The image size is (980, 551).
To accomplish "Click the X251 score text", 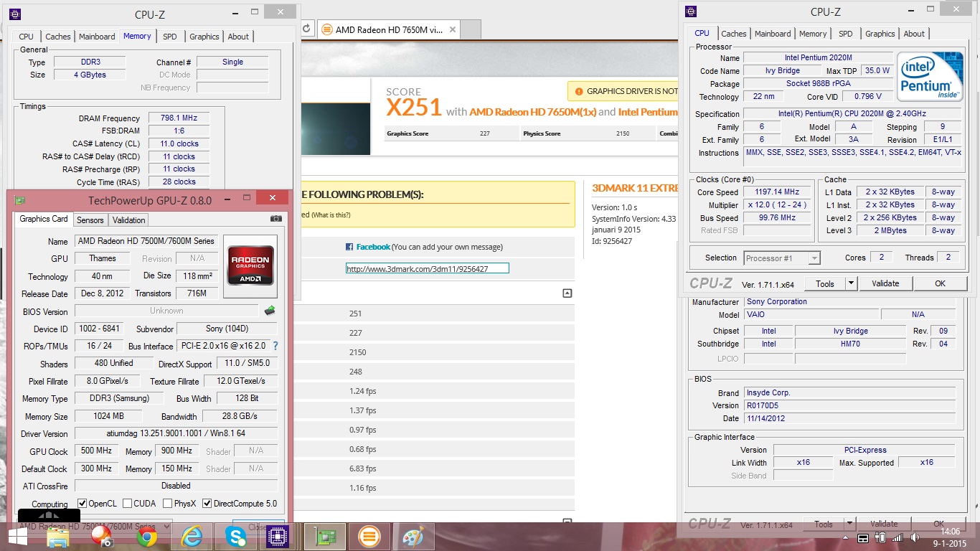I will tap(414, 107).
